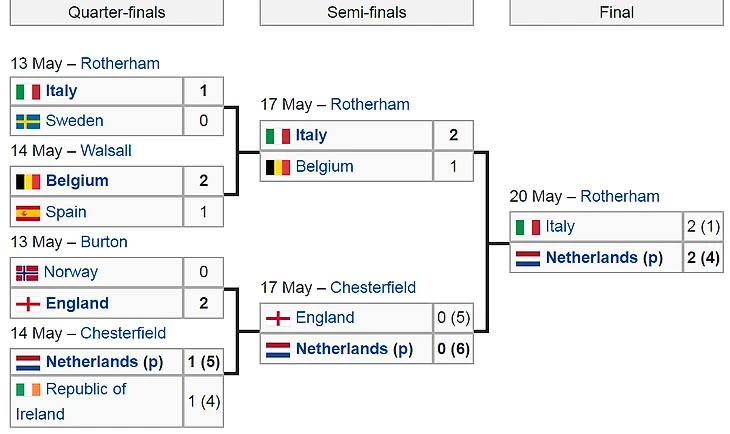Click the Republic of Ireland flag
Viewport: 730px width, 434px height.
tap(28, 389)
